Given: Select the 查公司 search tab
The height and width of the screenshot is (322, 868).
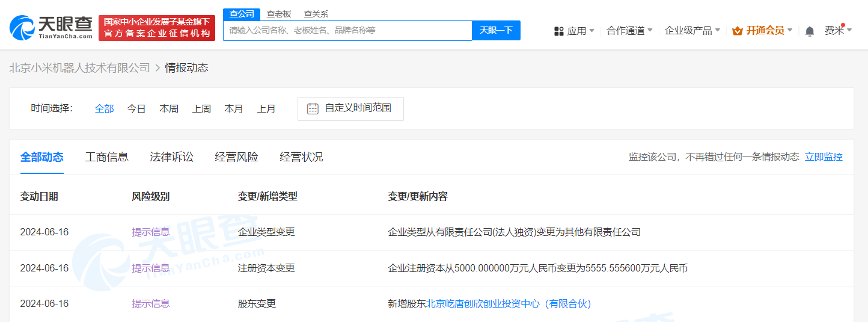Looking at the screenshot, I should point(242,14).
